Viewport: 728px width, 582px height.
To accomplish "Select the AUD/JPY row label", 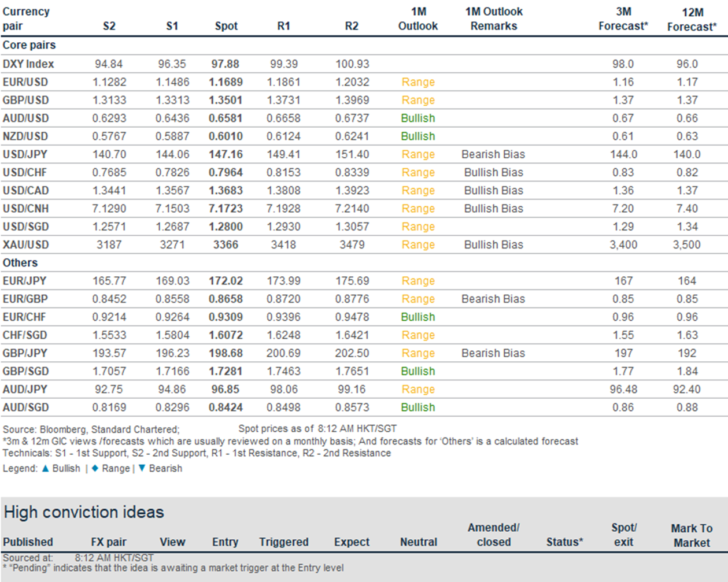I will coord(25,390).
